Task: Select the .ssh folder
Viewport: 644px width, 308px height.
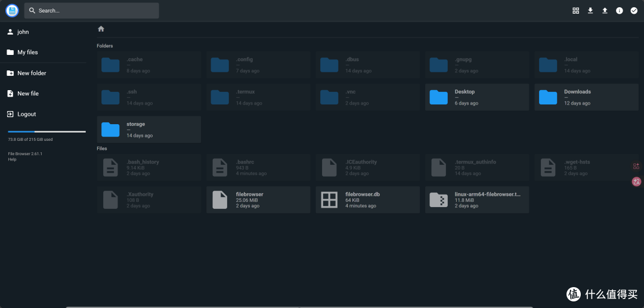Action: pos(149,97)
